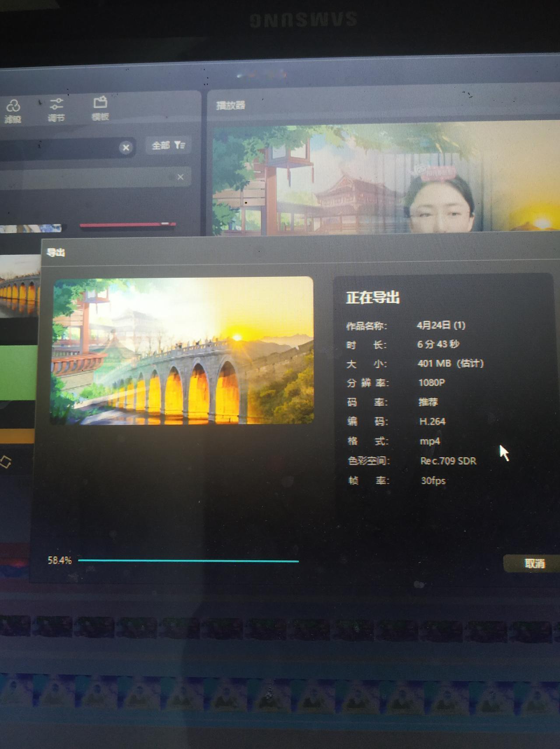Click the 58.4% progress percentage
560x749 pixels.
coord(59,560)
